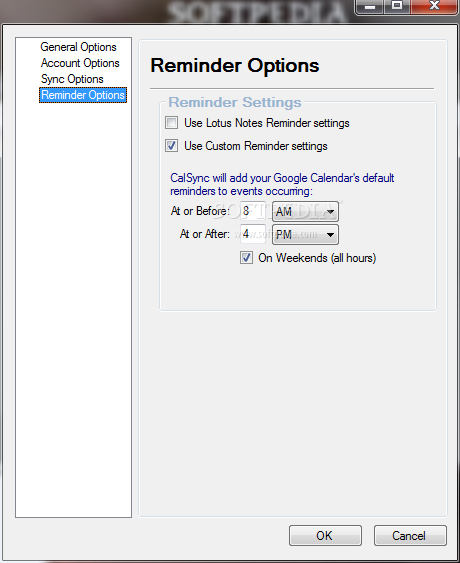This screenshot has width=460, height=563.
Task: Click the Use Custom Reminder settings label
Action: point(256,146)
